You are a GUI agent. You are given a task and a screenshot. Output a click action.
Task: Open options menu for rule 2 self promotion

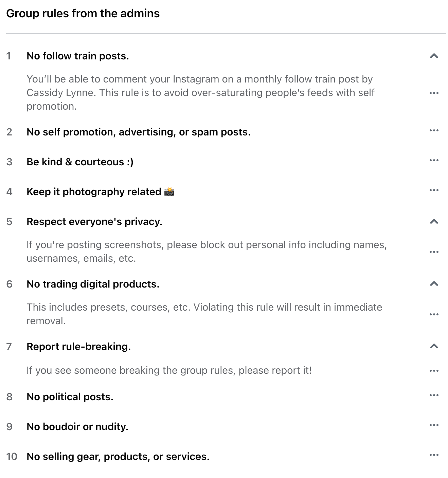pyautogui.click(x=434, y=130)
